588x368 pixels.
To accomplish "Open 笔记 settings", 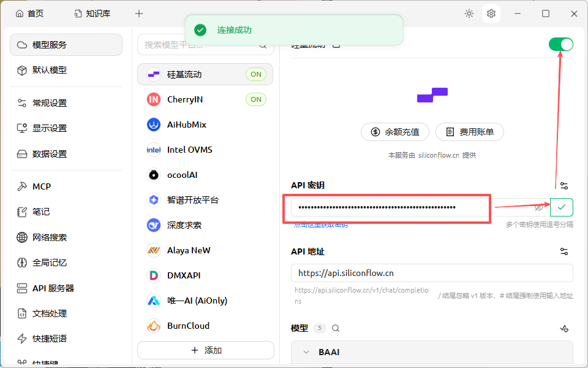I will 66,212.
